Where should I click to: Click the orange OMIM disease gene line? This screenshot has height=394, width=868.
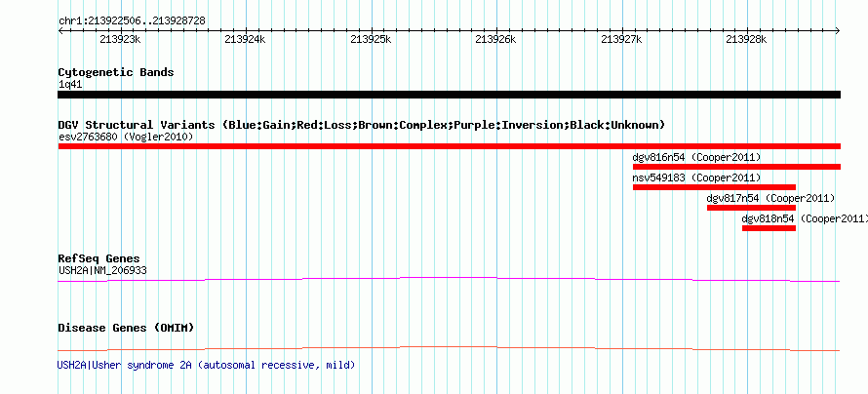tap(449, 348)
